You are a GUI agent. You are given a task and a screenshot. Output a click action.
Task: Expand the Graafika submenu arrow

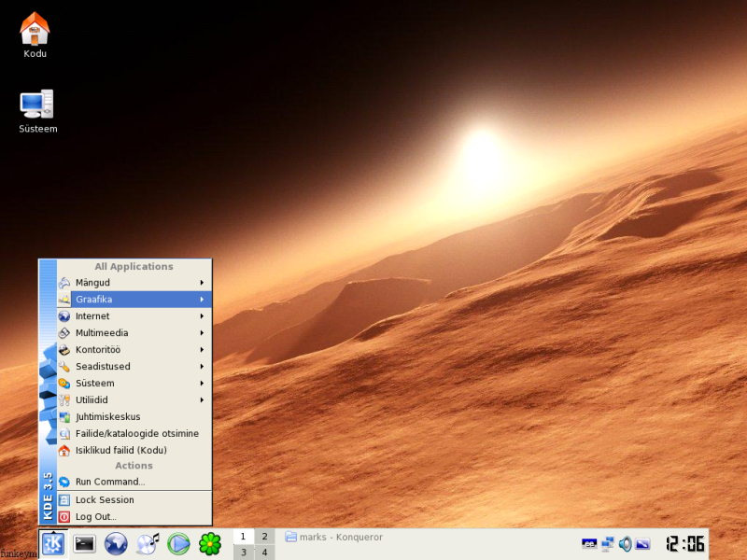point(202,300)
